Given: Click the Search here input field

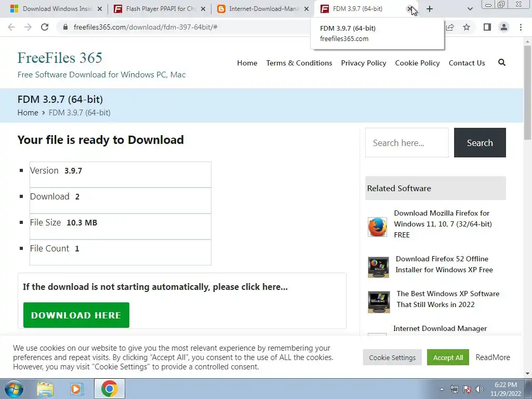Looking at the screenshot, I should point(407,142).
